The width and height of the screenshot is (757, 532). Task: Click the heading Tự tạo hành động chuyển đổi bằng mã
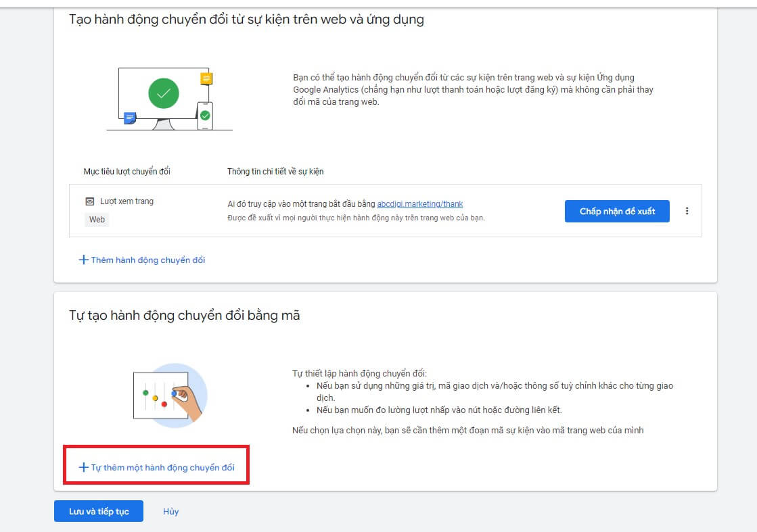tap(184, 314)
